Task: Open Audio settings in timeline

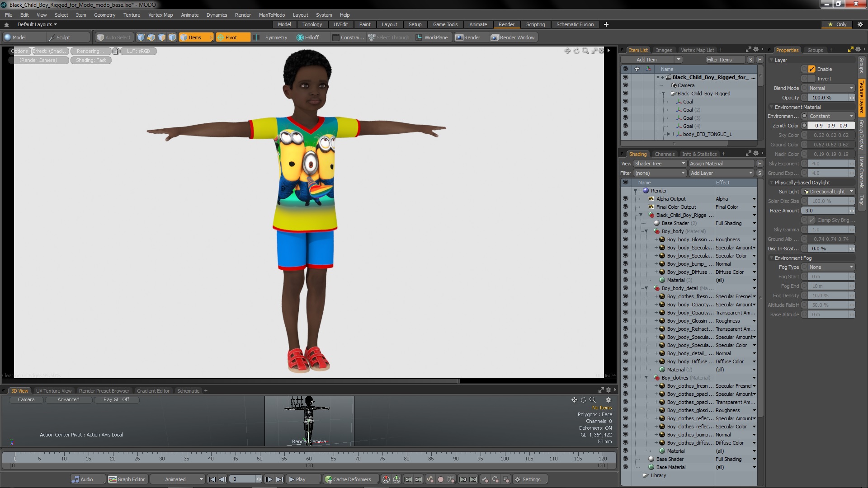Action: point(88,479)
